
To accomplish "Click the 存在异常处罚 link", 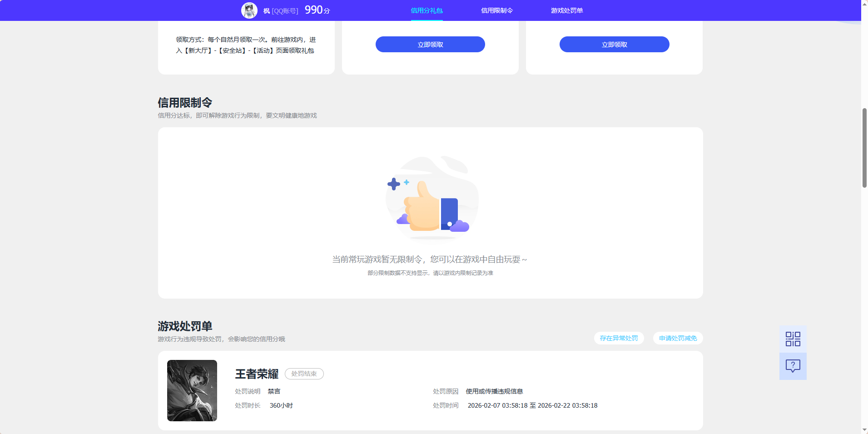I will (x=618, y=338).
